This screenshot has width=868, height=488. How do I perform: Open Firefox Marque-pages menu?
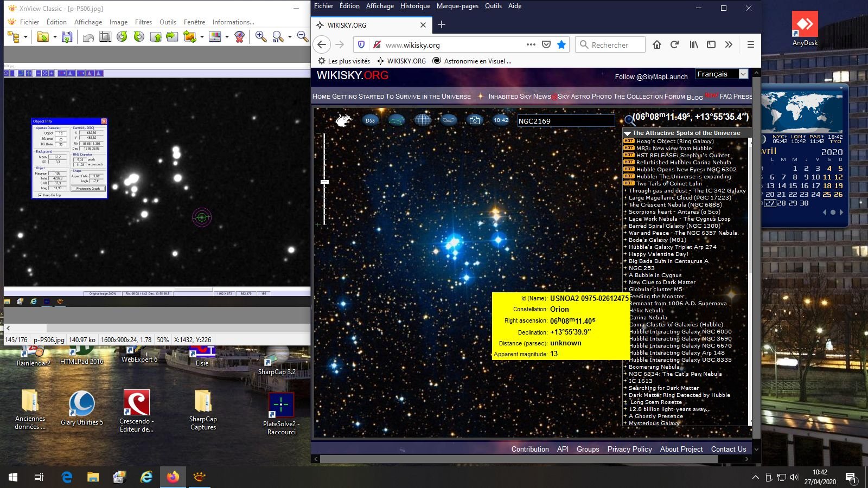click(457, 6)
